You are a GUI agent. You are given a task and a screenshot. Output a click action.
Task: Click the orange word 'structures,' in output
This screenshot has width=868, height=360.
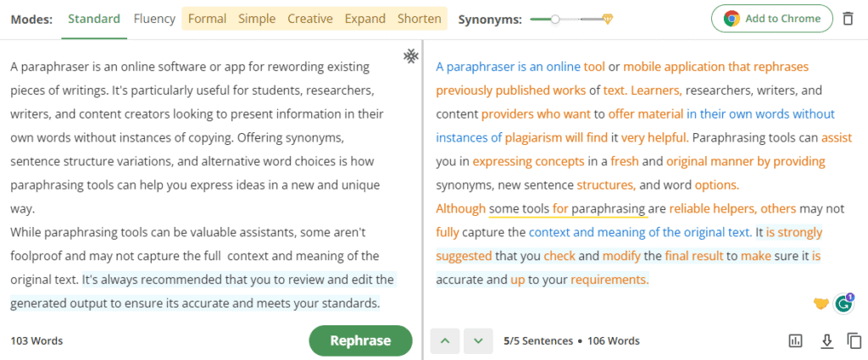tap(606, 185)
